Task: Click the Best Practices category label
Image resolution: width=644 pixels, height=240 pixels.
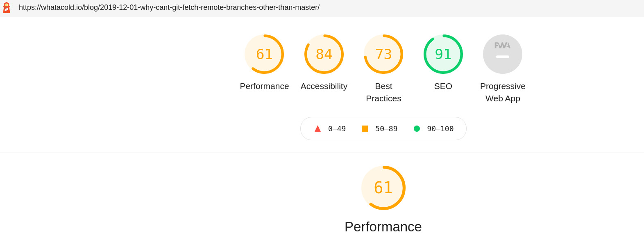Action: coord(383,92)
